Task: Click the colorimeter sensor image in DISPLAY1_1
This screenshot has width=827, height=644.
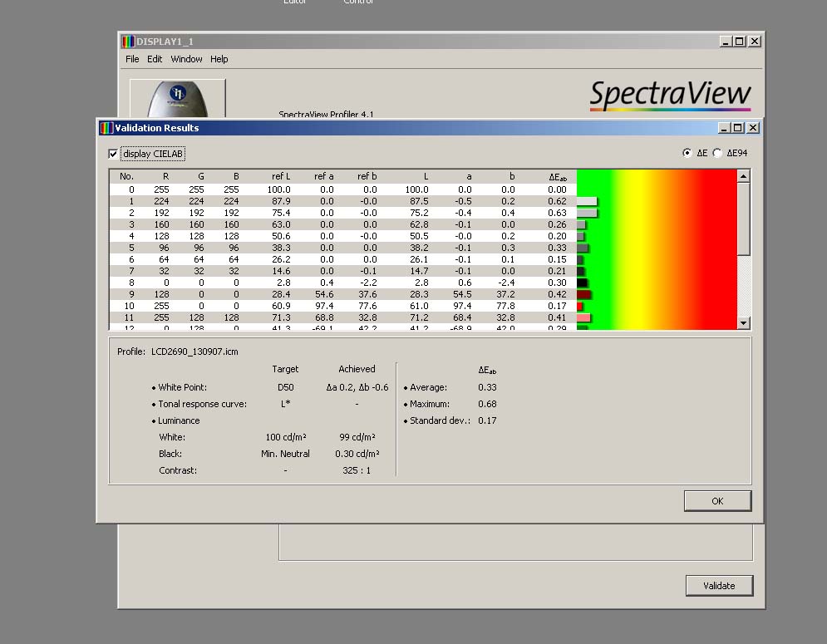Action: click(177, 99)
